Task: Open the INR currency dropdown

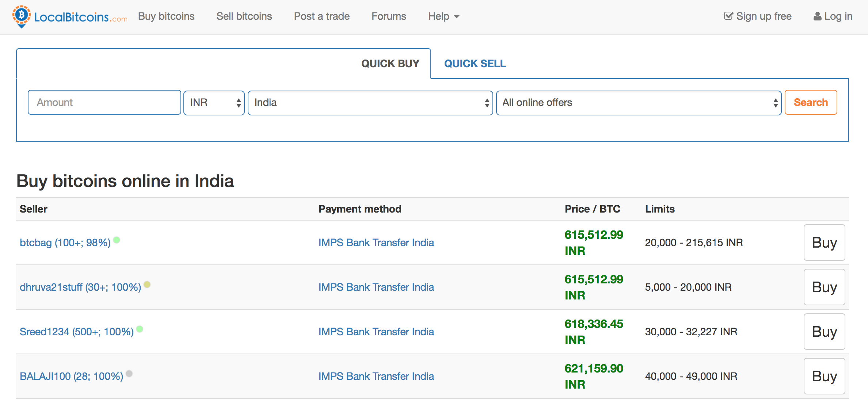Action: (x=214, y=103)
